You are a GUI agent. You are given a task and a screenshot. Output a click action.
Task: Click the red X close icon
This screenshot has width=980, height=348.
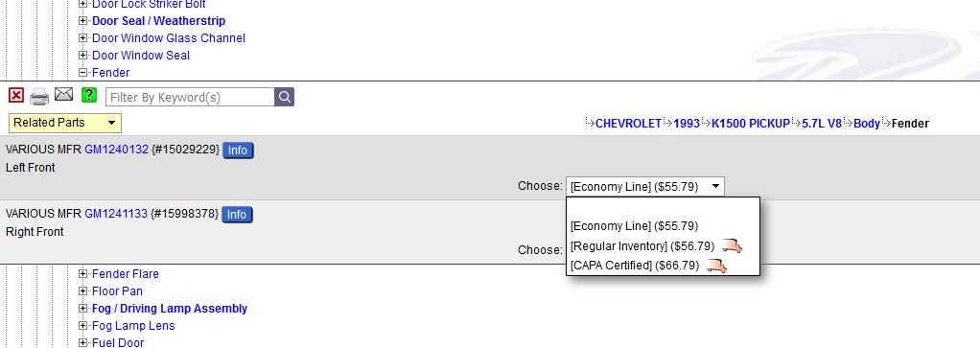click(16, 96)
